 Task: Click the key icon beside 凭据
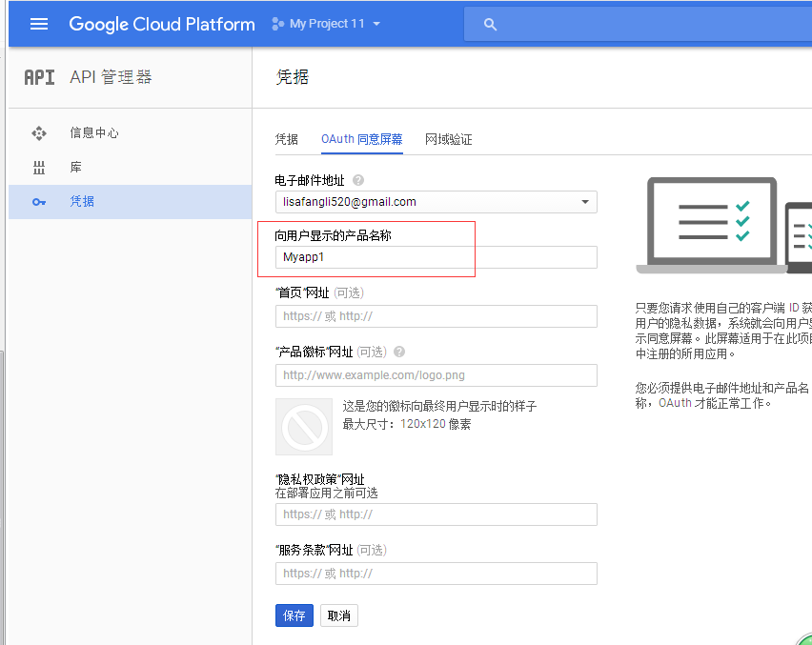click(39, 202)
